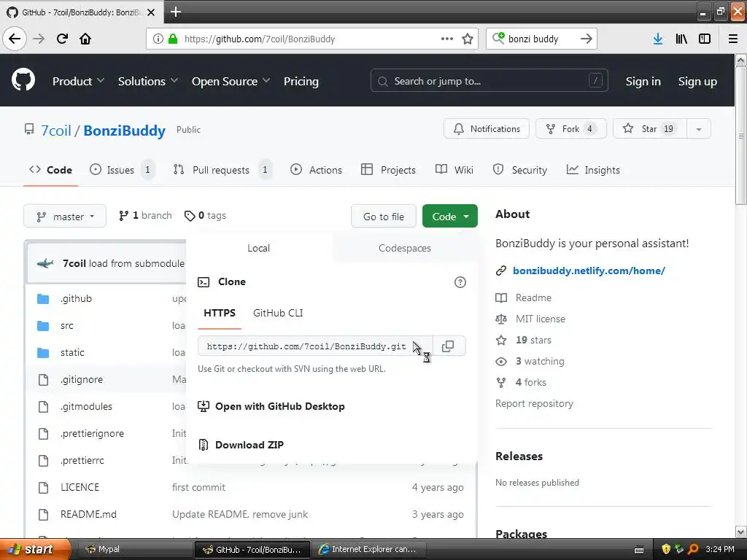Copy the clone URL to clipboard
747x560 pixels.
pos(448,346)
